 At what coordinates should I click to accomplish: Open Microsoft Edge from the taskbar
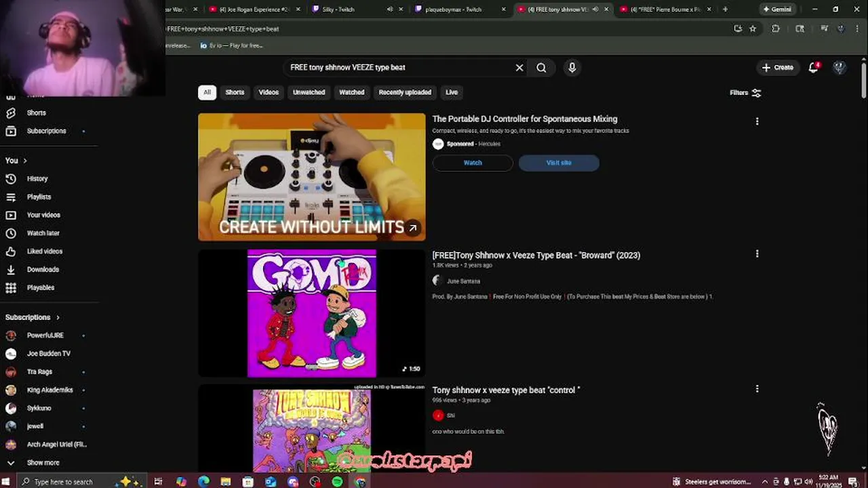click(x=203, y=482)
